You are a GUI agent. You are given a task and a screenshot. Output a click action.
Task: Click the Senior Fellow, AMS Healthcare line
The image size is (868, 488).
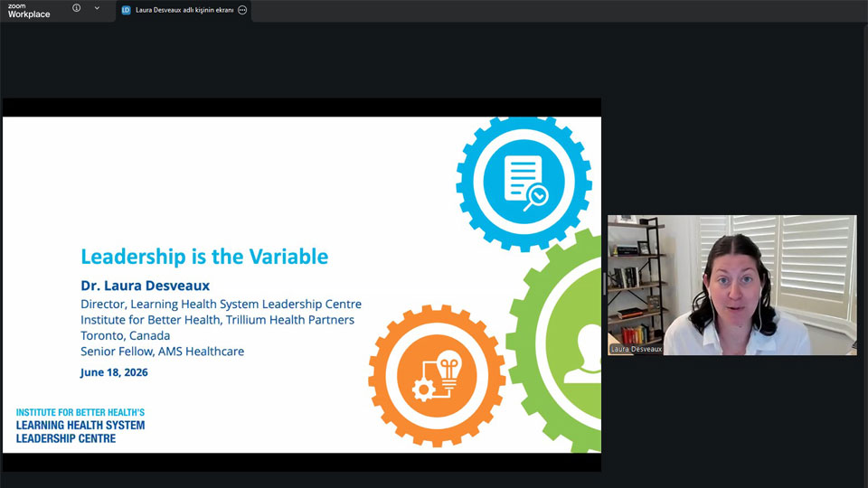pos(162,352)
